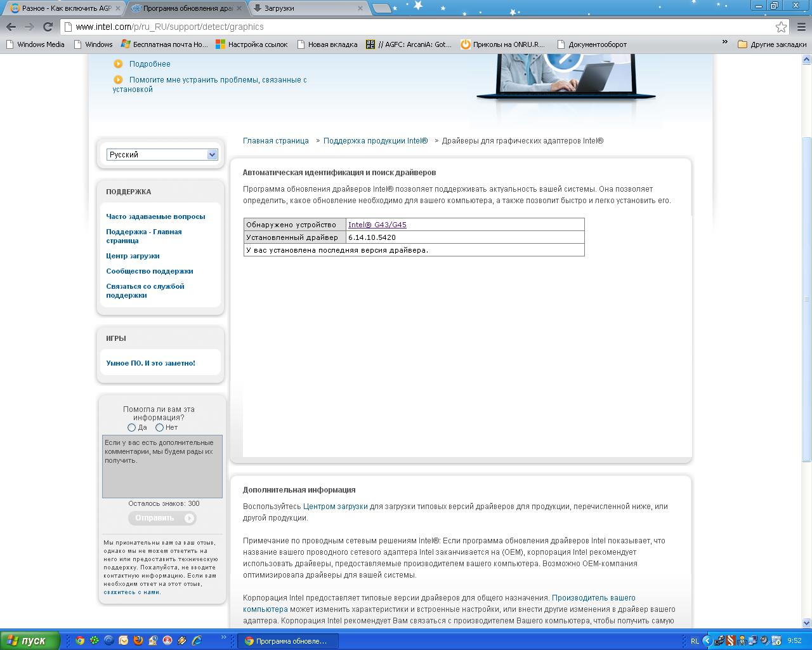812x650 pixels.
Task: Select the Да radio button
Action: pos(132,427)
